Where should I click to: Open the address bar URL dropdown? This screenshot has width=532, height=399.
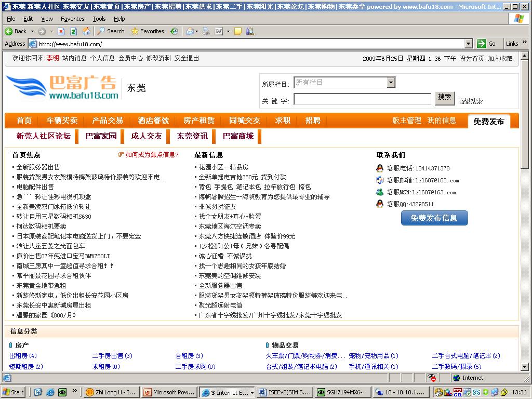click(x=468, y=44)
